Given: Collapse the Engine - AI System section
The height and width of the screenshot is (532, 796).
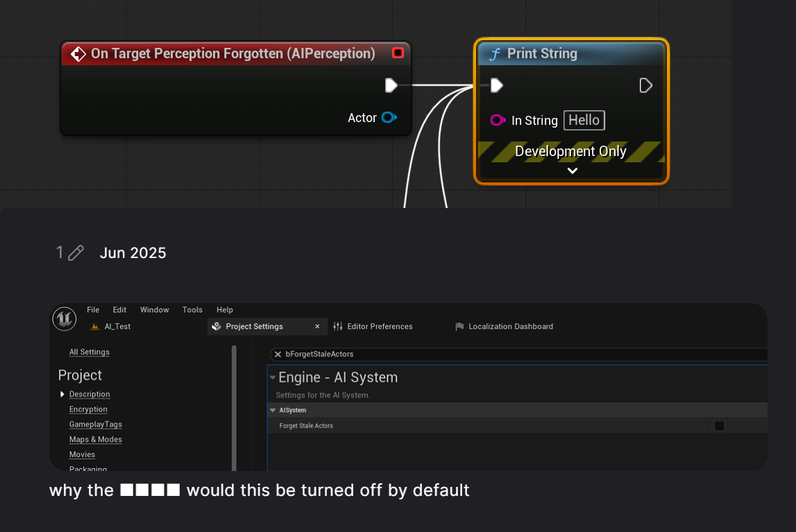Looking at the screenshot, I should point(273,377).
